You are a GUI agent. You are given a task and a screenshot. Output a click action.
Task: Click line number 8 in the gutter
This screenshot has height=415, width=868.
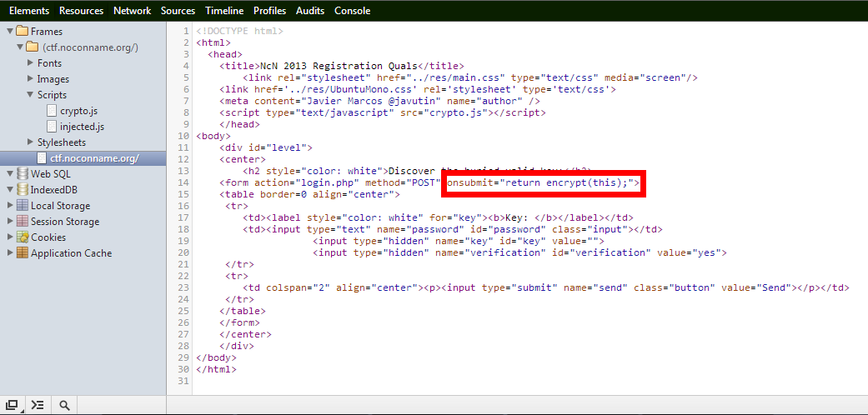186,112
